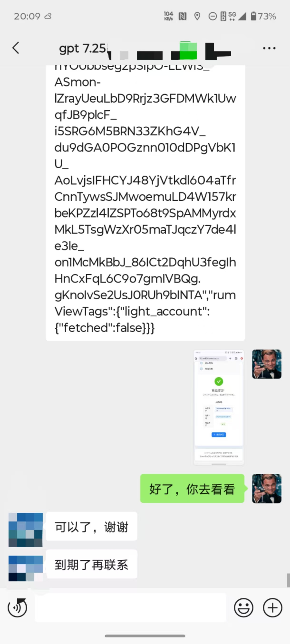Screen dimensions: 290x644
Task: Tap the chat title gpt 7.25
Action: pos(82,48)
